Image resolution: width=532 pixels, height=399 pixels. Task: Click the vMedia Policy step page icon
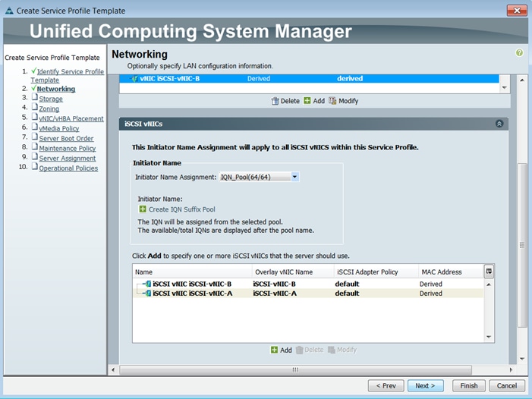(x=35, y=127)
